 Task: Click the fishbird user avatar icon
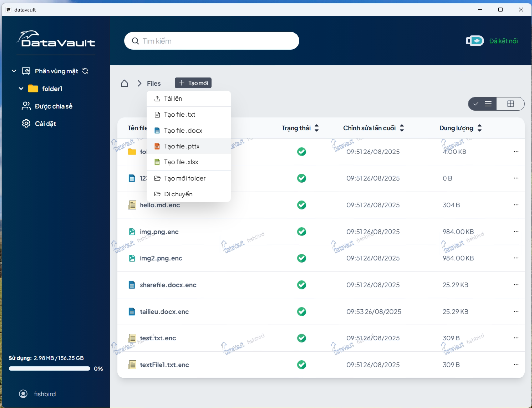23,394
